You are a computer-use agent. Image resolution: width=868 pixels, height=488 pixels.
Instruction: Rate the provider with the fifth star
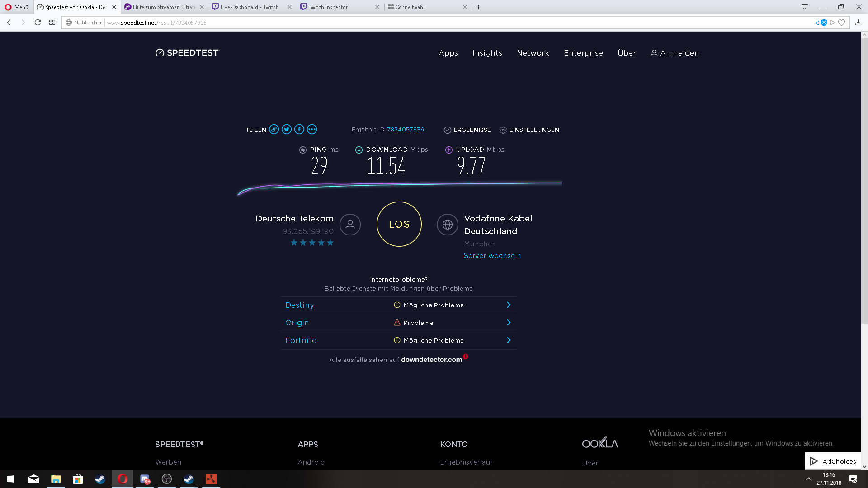pyautogui.click(x=330, y=243)
